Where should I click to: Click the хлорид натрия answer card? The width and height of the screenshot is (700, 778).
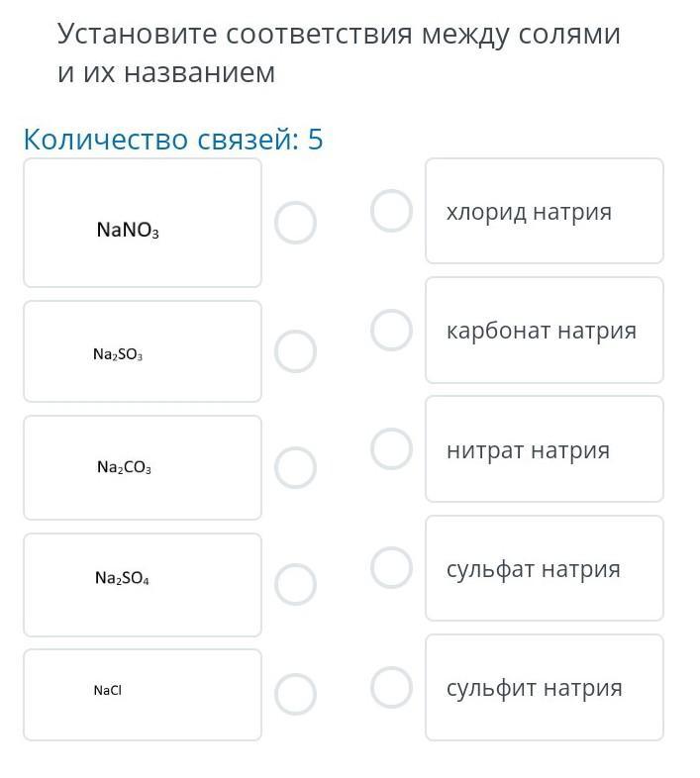click(x=545, y=211)
